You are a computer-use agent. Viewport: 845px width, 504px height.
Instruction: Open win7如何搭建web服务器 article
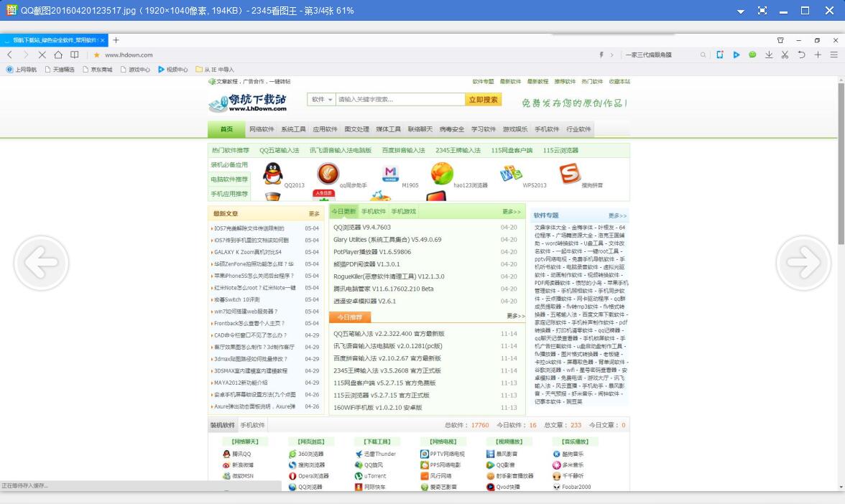point(246,312)
